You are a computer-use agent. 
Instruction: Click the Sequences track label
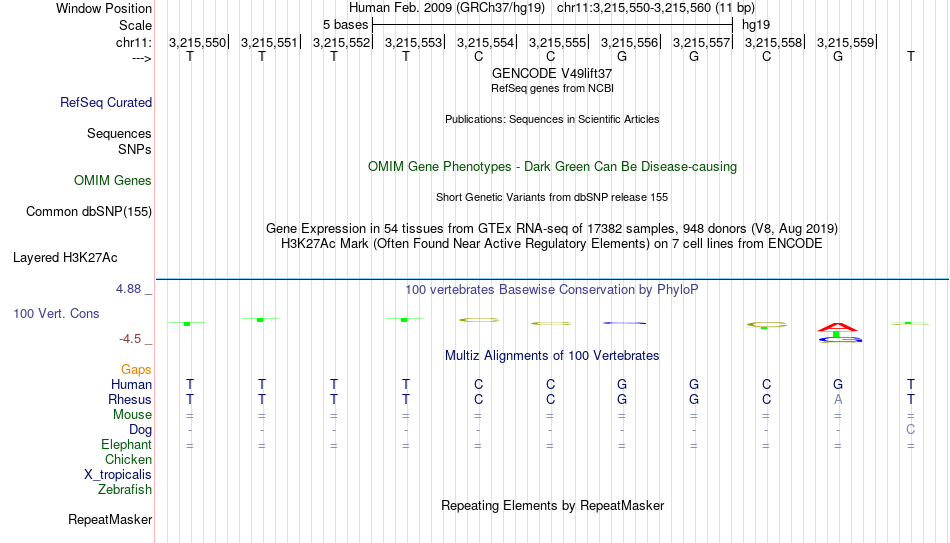pyautogui.click(x=119, y=133)
